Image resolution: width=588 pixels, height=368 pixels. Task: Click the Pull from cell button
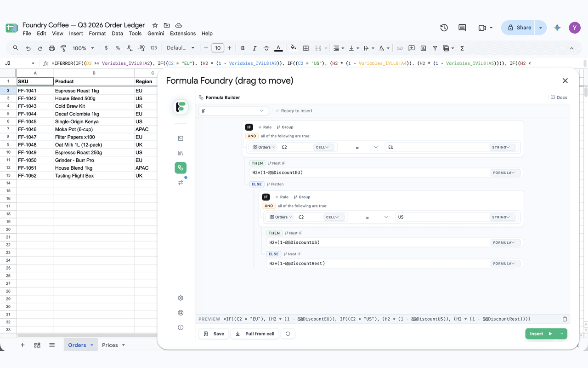click(255, 334)
